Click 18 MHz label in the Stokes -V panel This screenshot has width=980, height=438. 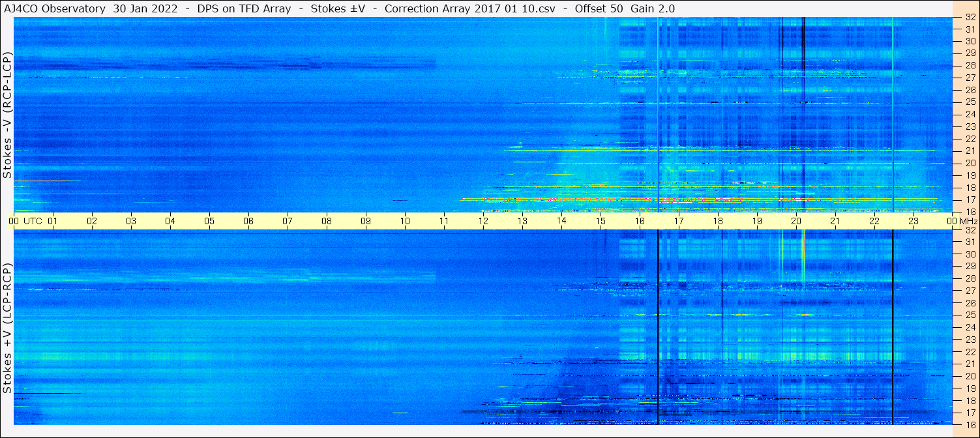[970, 187]
